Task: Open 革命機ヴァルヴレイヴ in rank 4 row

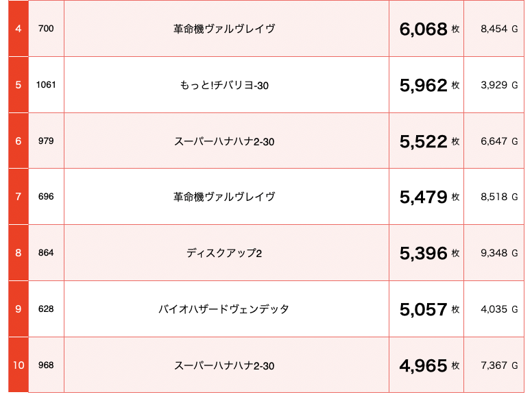Action: (x=224, y=29)
